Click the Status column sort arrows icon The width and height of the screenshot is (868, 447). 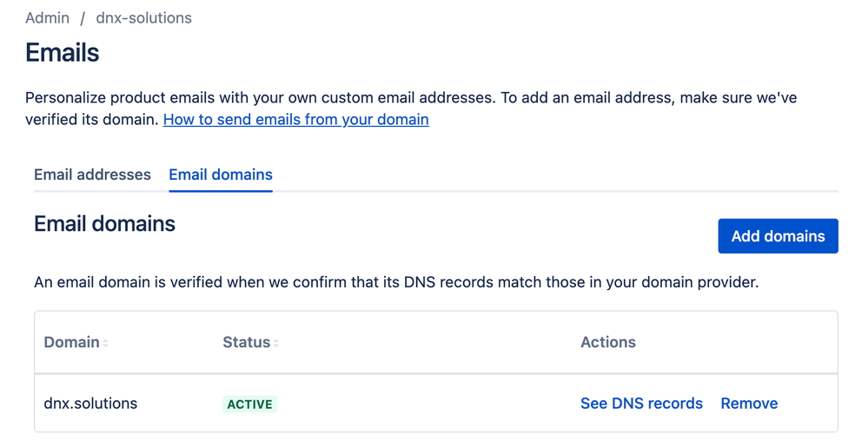[x=276, y=344]
